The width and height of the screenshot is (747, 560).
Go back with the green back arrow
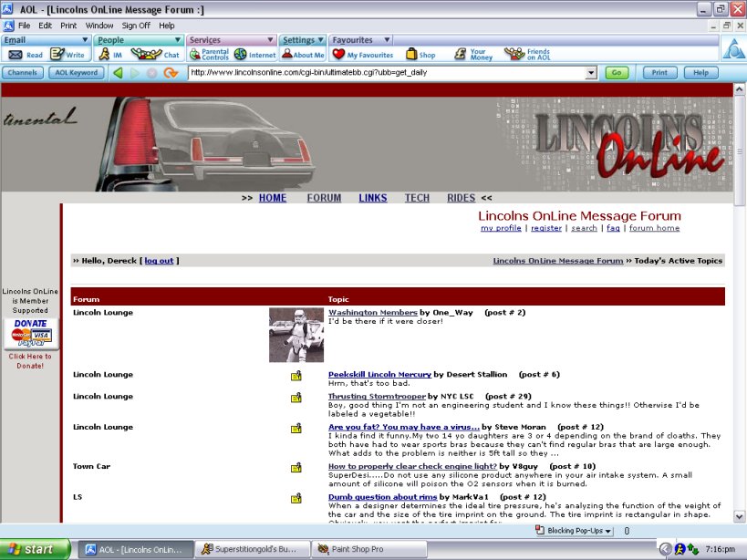[118, 73]
